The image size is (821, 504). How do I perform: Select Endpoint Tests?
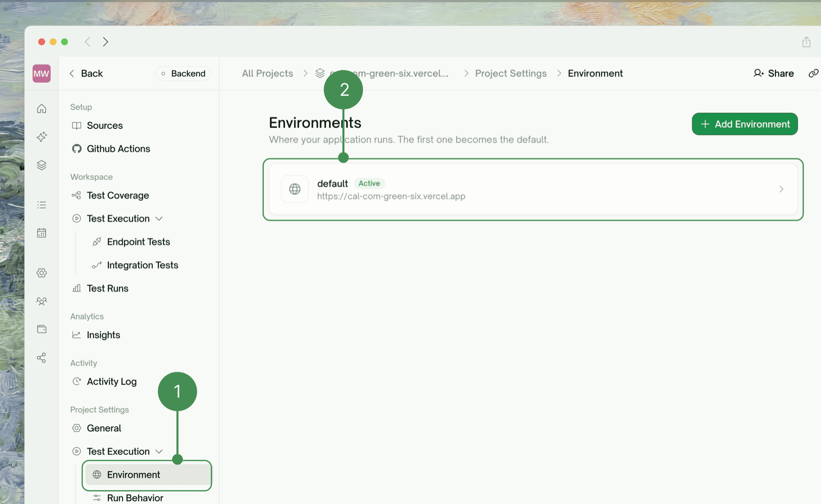(x=139, y=242)
